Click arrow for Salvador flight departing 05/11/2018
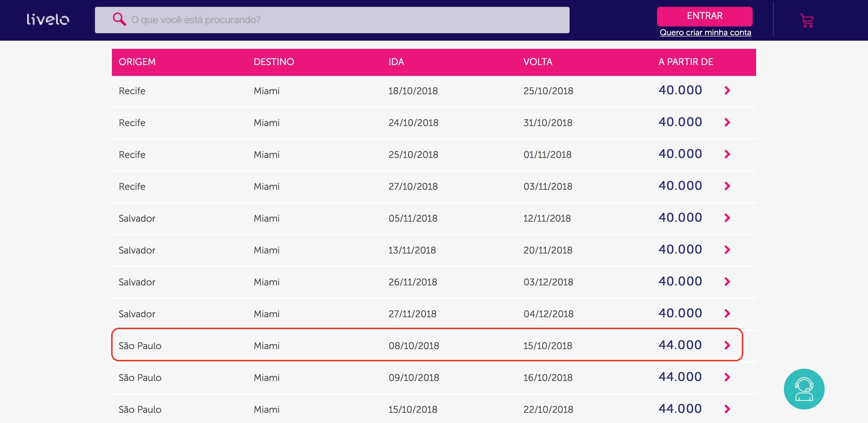Screen dimensions: 868x423 (727, 218)
